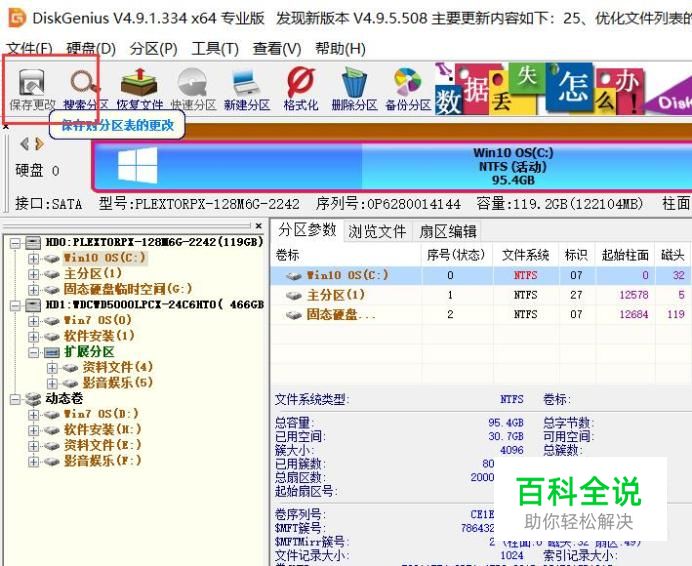The image size is (692, 566).
Task: Expand 资料文件(E:) tree node
Action: tap(34, 446)
